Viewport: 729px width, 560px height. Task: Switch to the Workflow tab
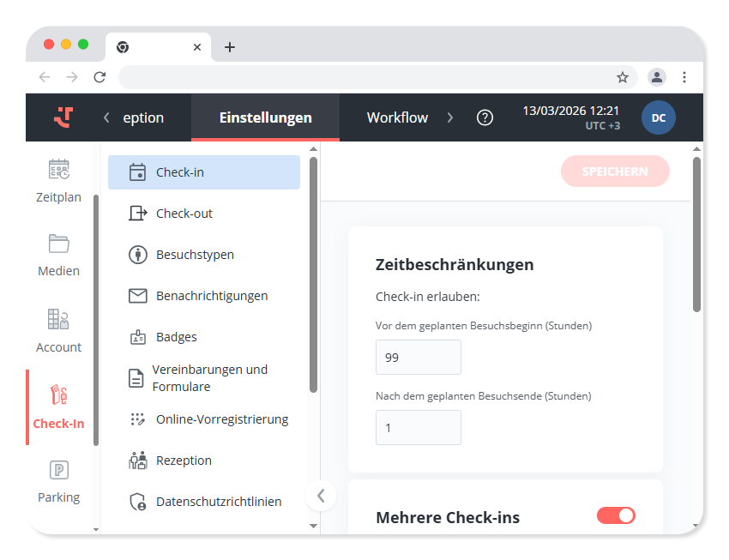tap(397, 117)
